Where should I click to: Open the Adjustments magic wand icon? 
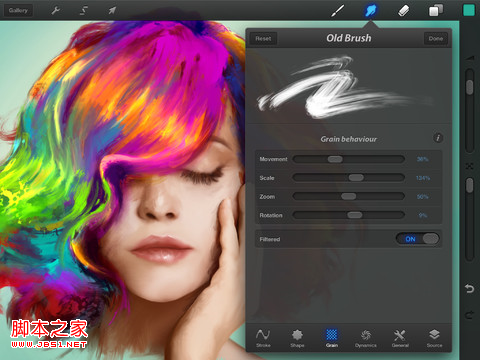(x=84, y=10)
